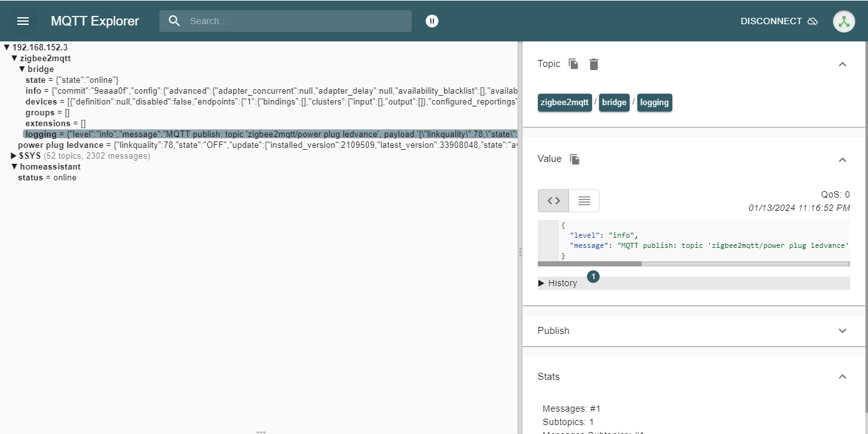868x434 pixels.
Task: Click the "level": "info" JSON line
Action: click(x=604, y=235)
